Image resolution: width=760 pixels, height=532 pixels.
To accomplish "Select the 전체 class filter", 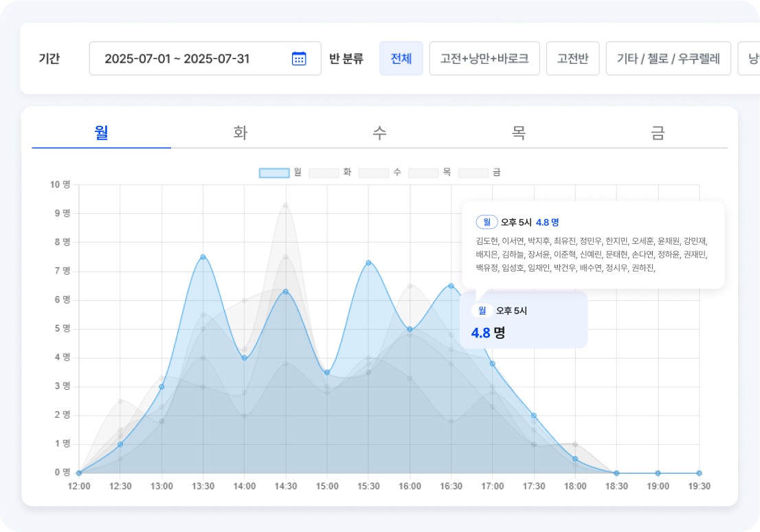I will [401, 58].
